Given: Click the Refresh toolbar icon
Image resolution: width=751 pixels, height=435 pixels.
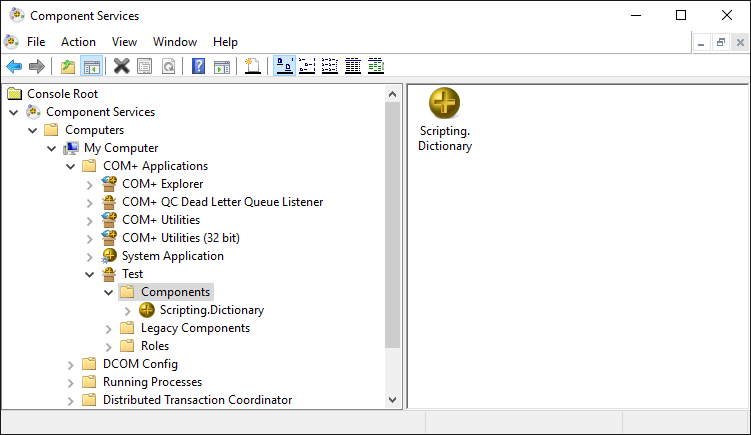Looking at the screenshot, I should click(x=168, y=66).
